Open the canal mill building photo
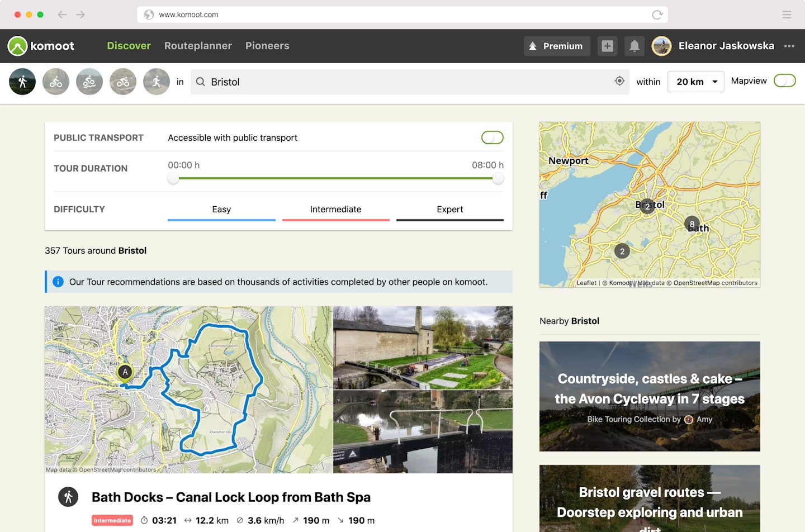 (x=423, y=348)
